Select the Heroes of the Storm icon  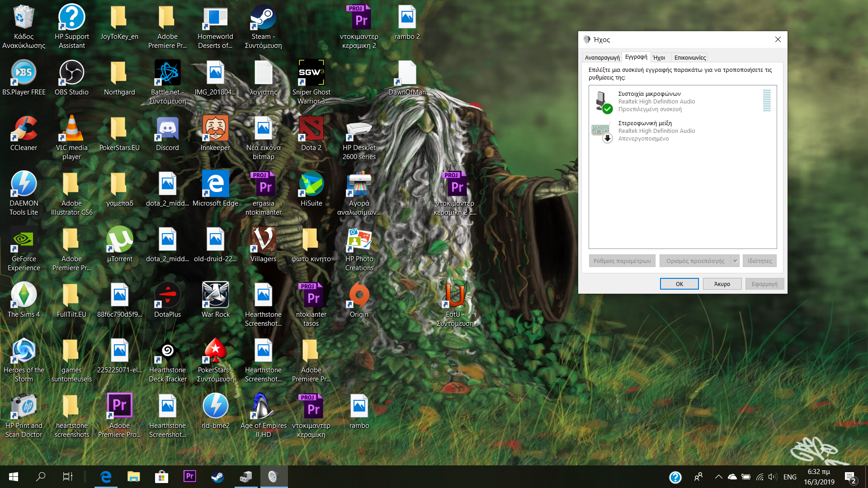pyautogui.click(x=24, y=361)
